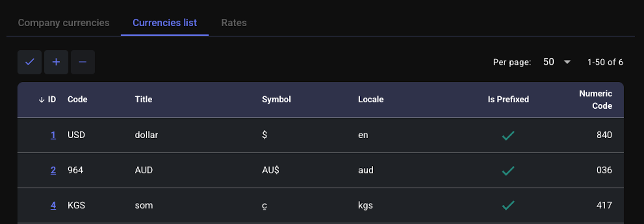The width and height of the screenshot is (644, 224).
Task: Open currency ID 4 link
Action: pos(53,205)
